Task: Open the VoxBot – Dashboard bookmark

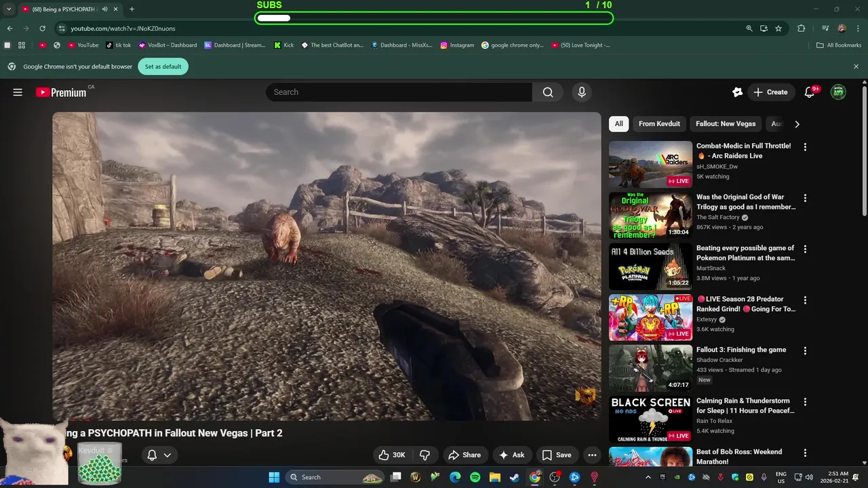Action: (167, 45)
